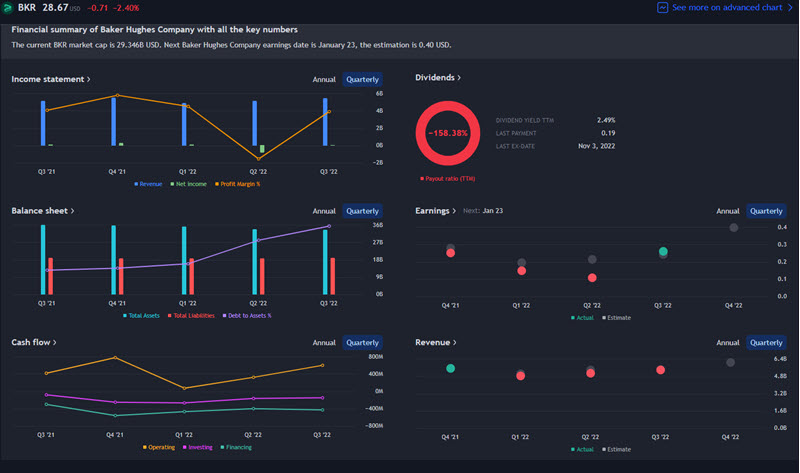Click the Total Liabilities legend entry
Image resolution: width=800 pixels, height=473 pixels.
[191, 316]
